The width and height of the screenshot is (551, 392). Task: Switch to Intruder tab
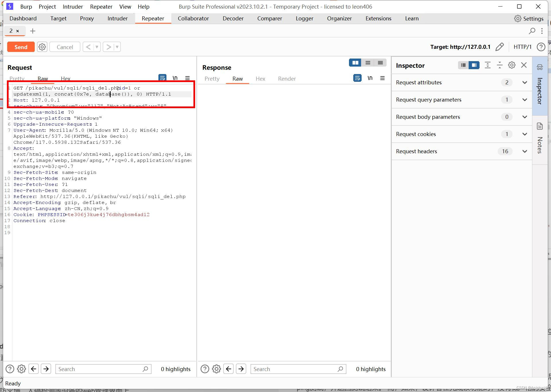pos(117,19)
